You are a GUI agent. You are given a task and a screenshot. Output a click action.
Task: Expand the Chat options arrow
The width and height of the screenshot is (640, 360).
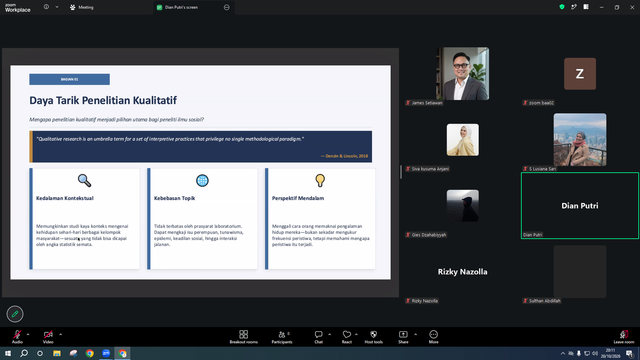329,334
